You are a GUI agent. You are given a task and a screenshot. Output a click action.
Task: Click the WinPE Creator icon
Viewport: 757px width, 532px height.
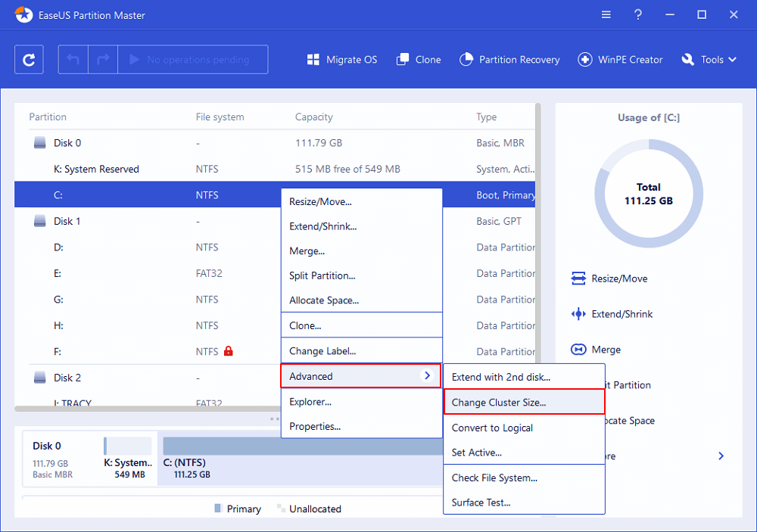pos(584,60)
